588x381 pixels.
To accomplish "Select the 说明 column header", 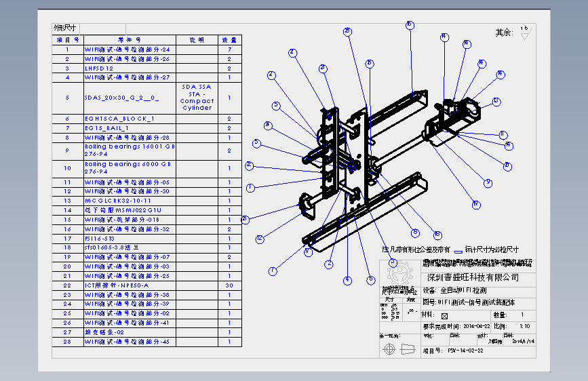I will (x=197, y=40).
